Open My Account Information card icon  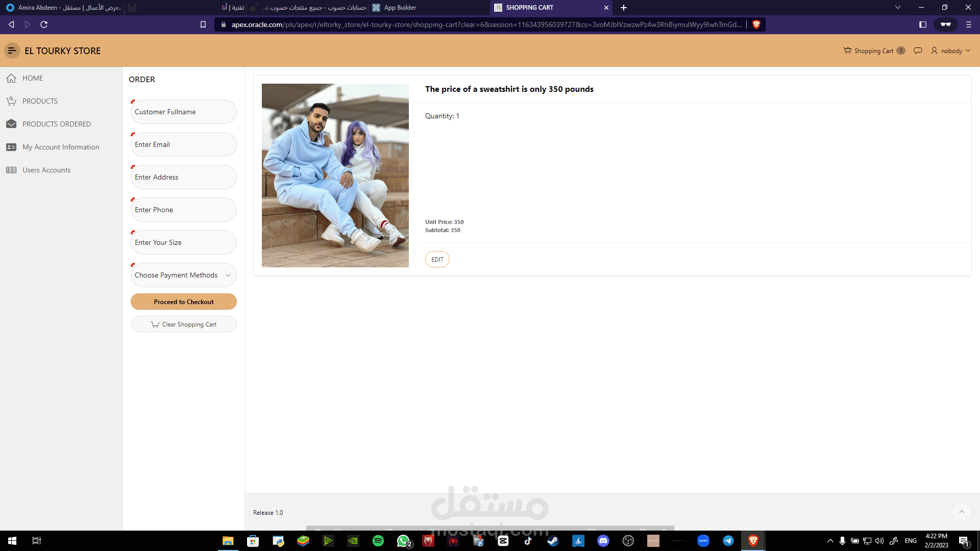[11, 146]
